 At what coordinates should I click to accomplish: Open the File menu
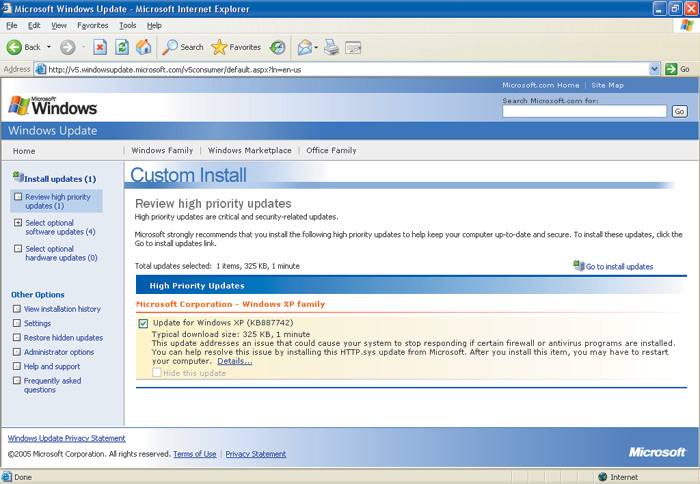12,25
